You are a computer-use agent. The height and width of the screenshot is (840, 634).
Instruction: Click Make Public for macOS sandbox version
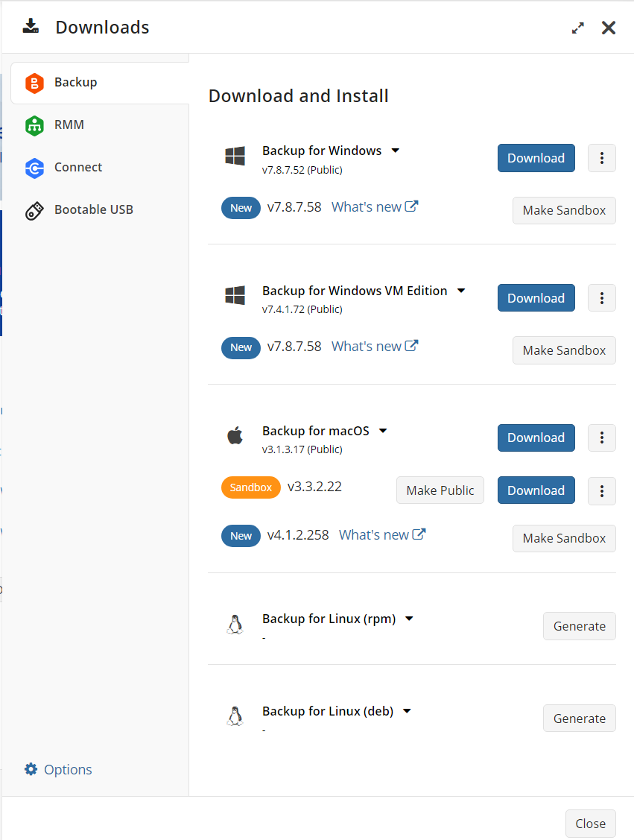440,490
